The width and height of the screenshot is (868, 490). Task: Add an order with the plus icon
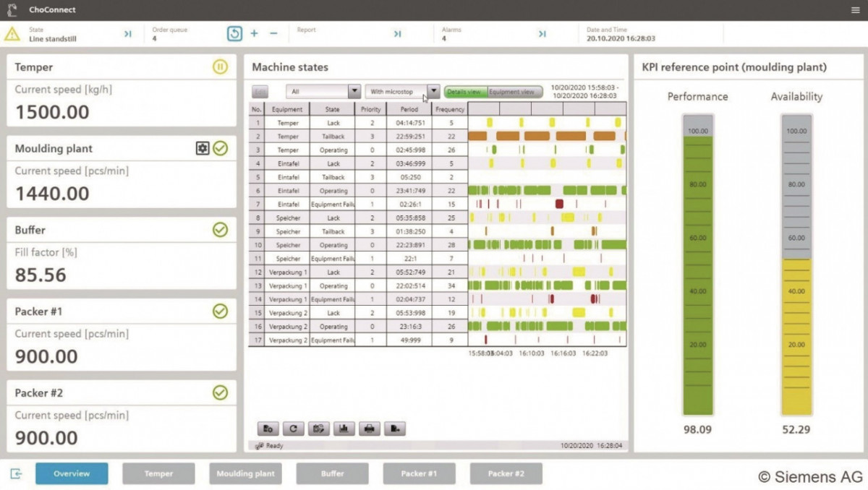click(254, 34)
